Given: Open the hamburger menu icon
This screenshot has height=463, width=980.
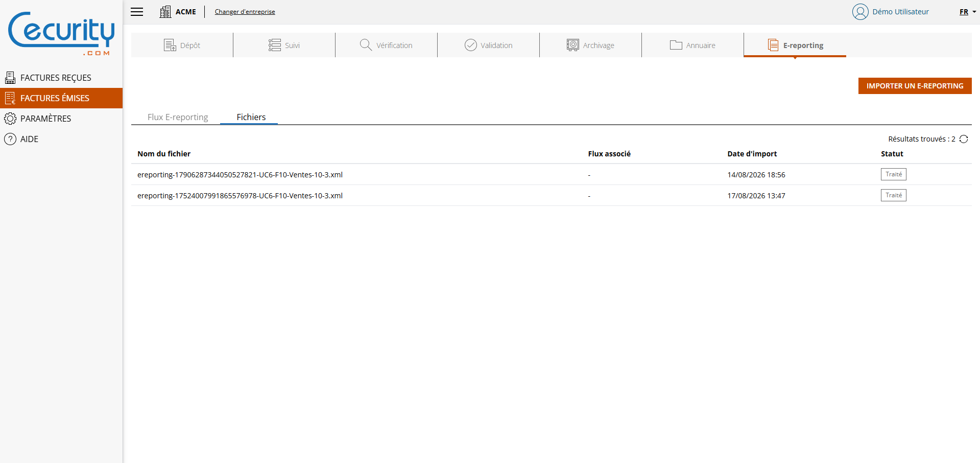Looking at the screenshot, I should pos(137,12).
